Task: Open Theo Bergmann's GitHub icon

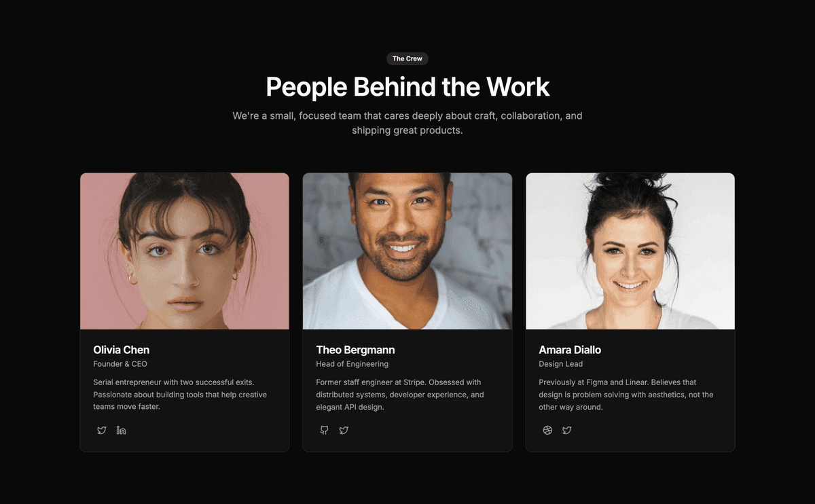Action: [325, 430]
